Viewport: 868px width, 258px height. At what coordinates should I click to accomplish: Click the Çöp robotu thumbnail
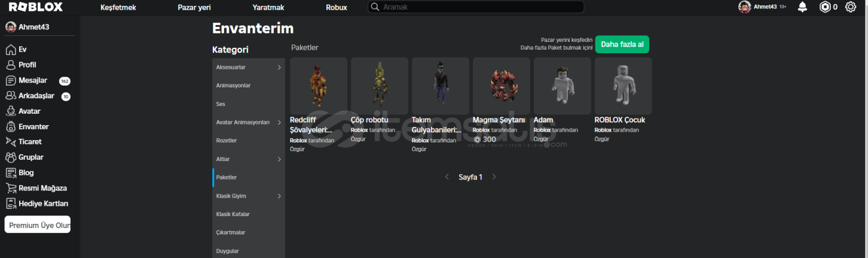[380, 86]
